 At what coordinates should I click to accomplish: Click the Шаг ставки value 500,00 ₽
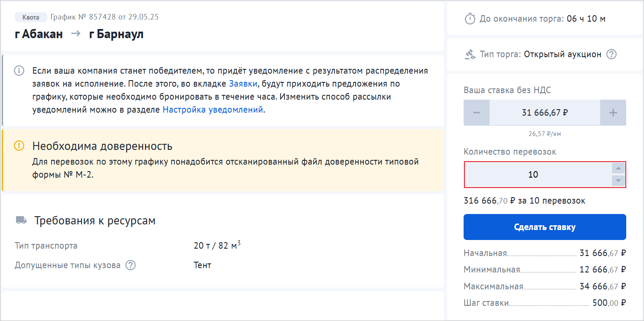[609, 303]
